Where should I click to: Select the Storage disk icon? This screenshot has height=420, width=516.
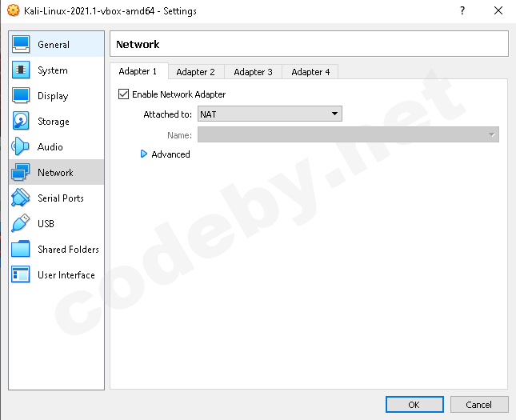point(21,121)
